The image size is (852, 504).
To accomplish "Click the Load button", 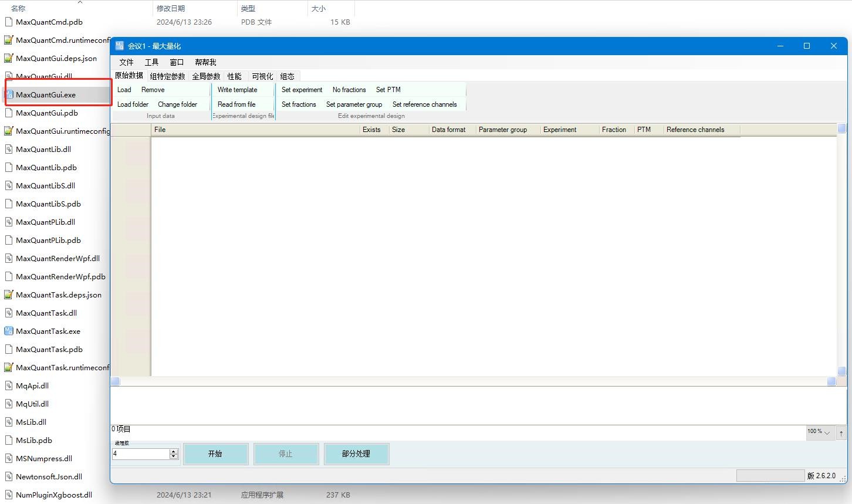I will point(124,90).
